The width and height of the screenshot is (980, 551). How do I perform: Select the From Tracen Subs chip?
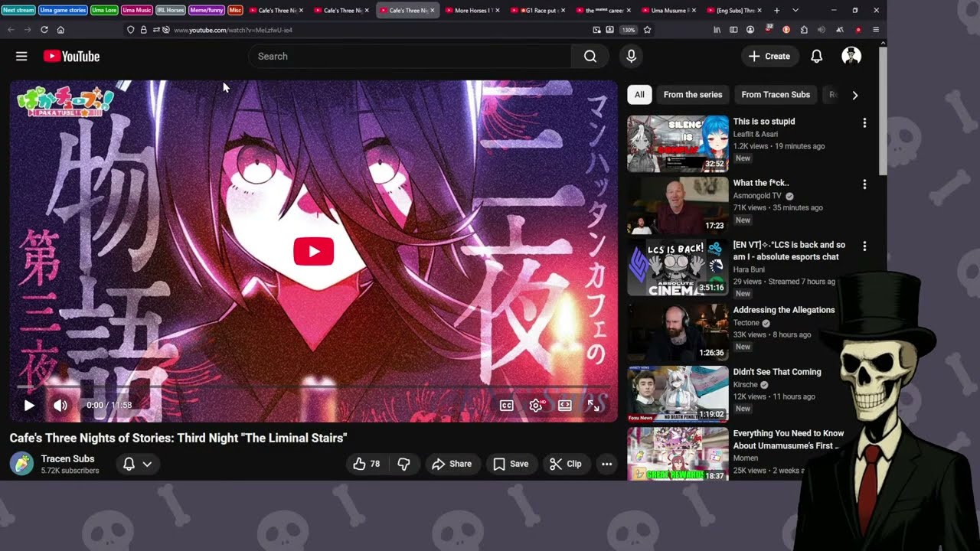coord(776,95)
